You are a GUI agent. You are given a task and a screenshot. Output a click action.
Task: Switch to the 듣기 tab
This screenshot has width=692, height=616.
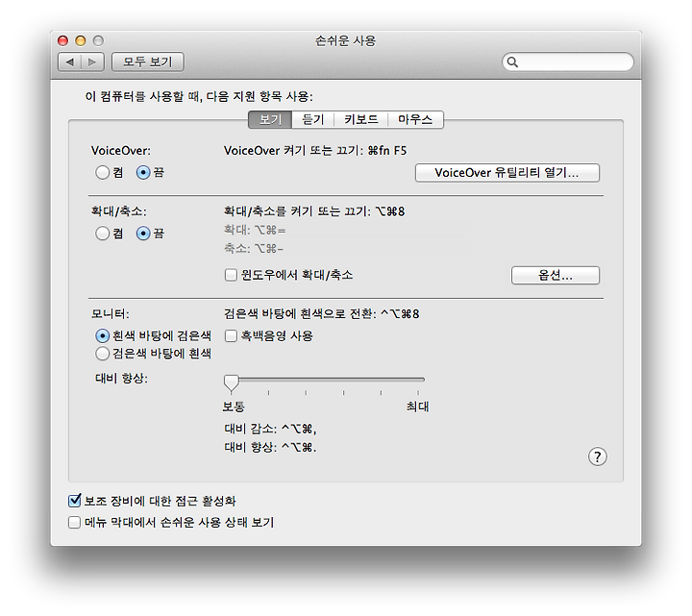(x=313, y=119)
